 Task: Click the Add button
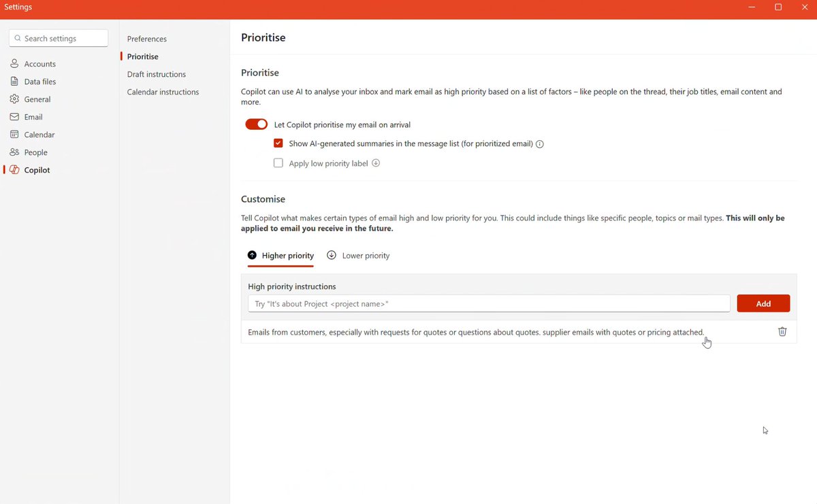pos(763,303)
